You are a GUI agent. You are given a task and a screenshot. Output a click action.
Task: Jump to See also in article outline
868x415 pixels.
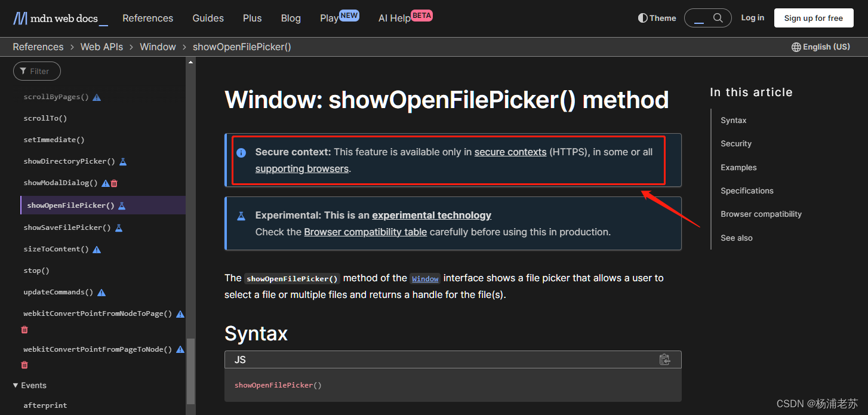[x=737, y=238]
